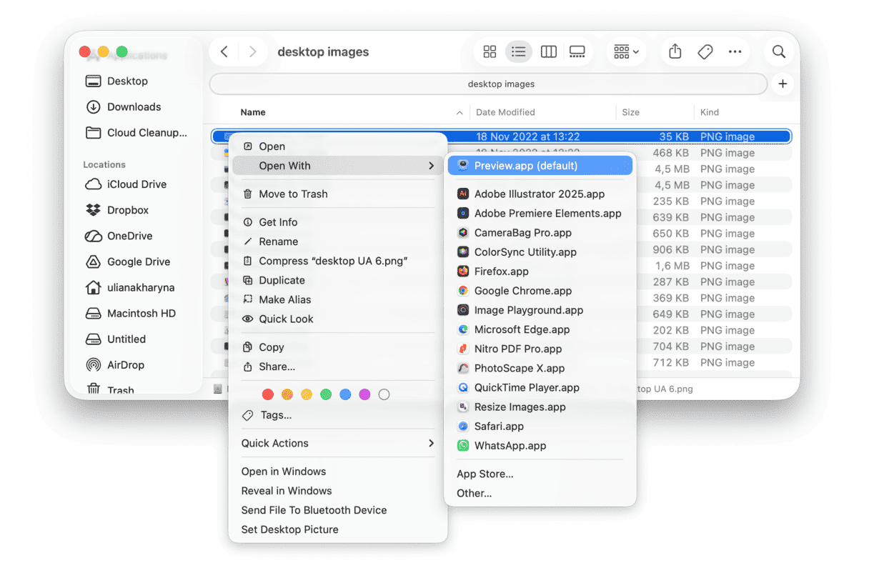Choose Copy in context menu
869x588 pixels.
tap(337, 347)
